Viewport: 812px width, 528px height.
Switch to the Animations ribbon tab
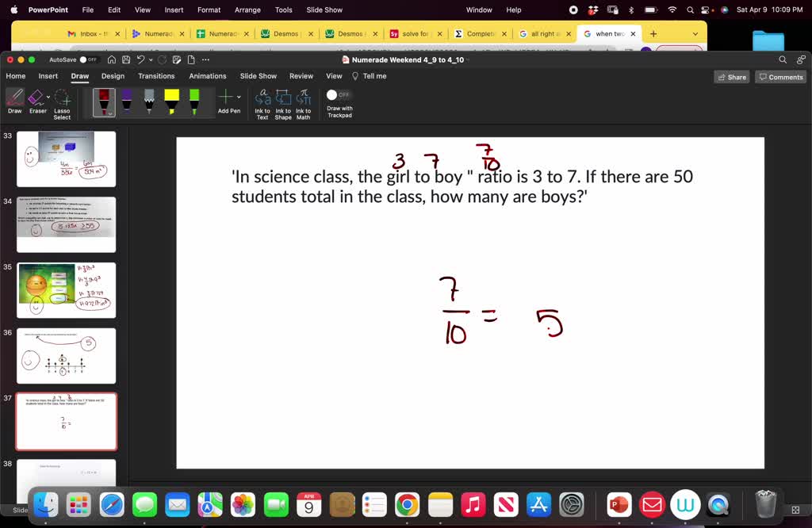pyautogui.click(x=207, y=76)
